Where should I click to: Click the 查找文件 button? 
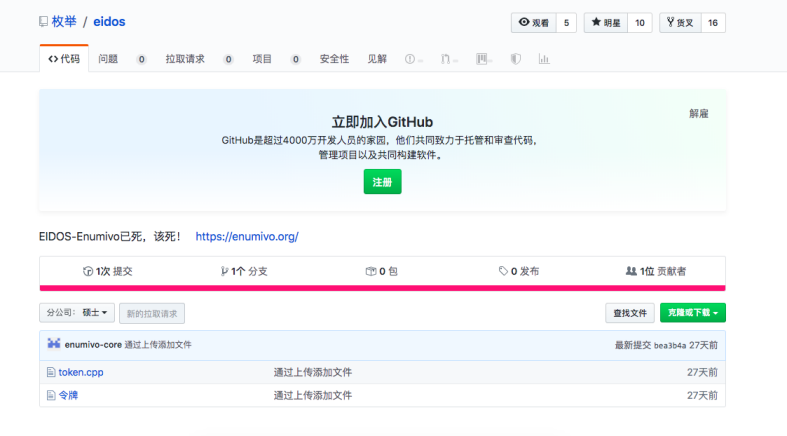point(630,313)
